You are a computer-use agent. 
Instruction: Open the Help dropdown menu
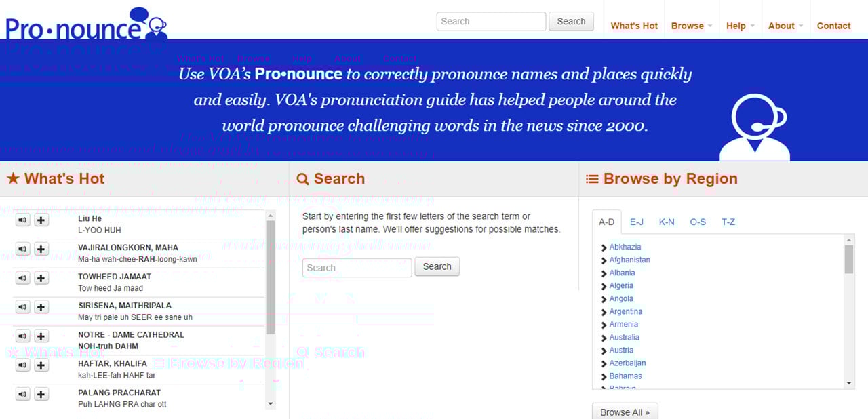740,26
